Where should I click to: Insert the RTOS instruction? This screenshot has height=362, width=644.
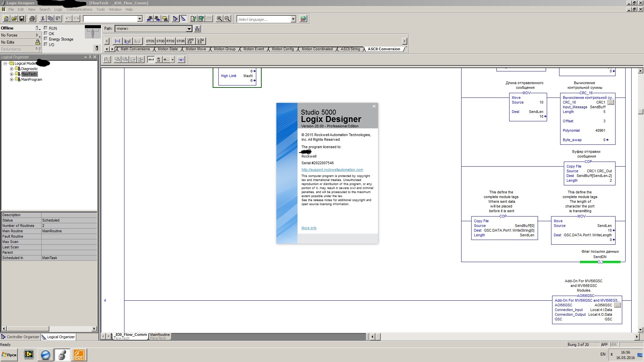point(170,41)
